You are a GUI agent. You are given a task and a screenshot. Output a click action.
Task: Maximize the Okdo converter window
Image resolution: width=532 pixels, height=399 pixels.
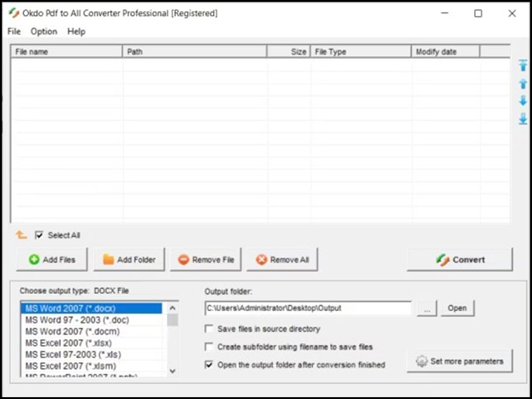[x=478, y=13]
